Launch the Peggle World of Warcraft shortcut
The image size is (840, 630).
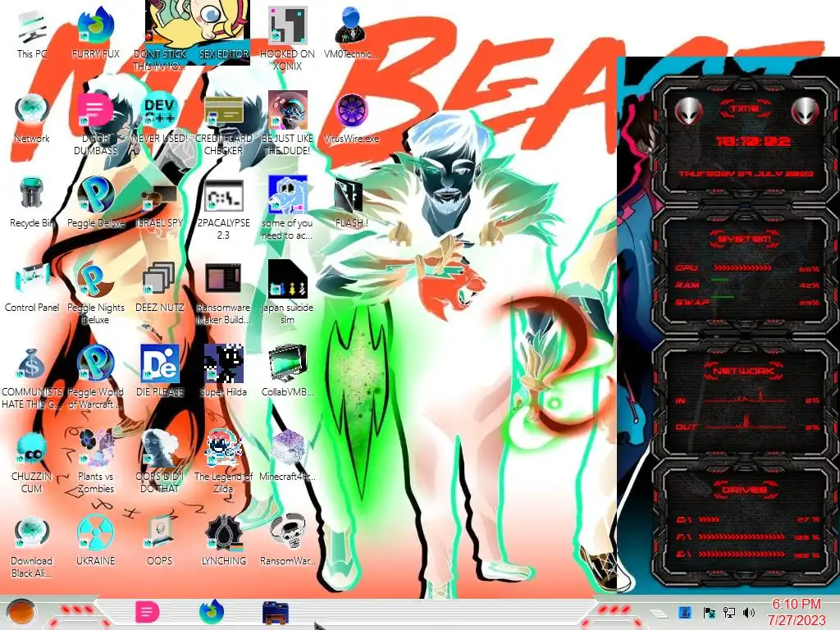click(95, 377)
